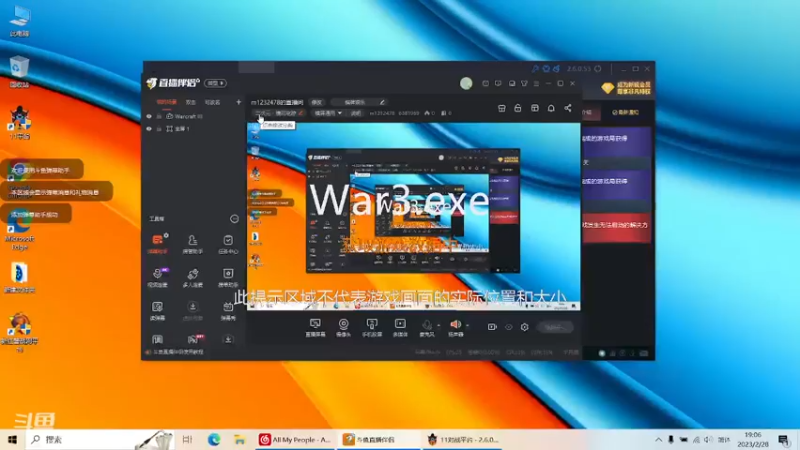This screenshot has height=450, width=800.
Task: Open the toolbox tool with the red badge
Action: coord(194,339)
